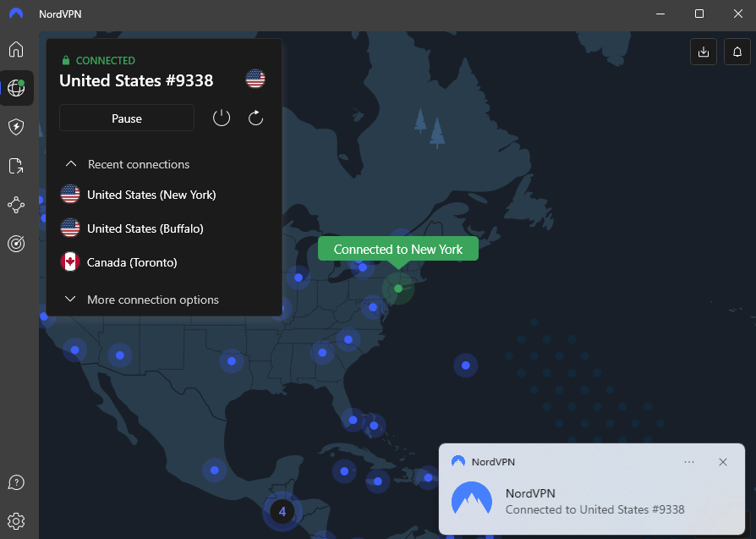The width and height of the screenshot is (756, 539).
Task: Dismiss the NordVPN toast notification
Action: click(723, 462)
